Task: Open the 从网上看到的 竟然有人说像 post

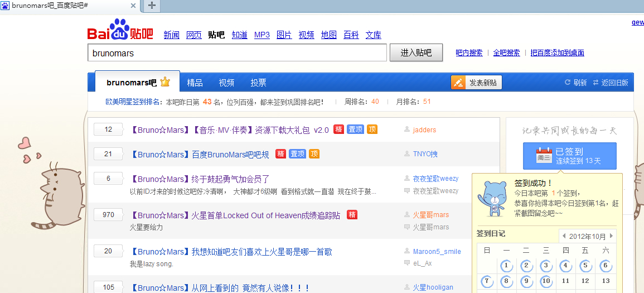Action: tap(220, 287)
